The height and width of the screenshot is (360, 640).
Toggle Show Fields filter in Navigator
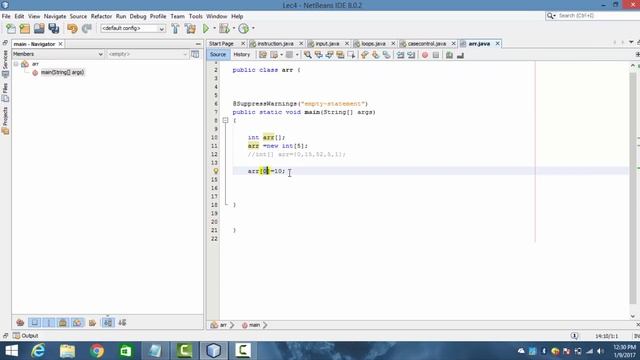[x=34, y=322]
